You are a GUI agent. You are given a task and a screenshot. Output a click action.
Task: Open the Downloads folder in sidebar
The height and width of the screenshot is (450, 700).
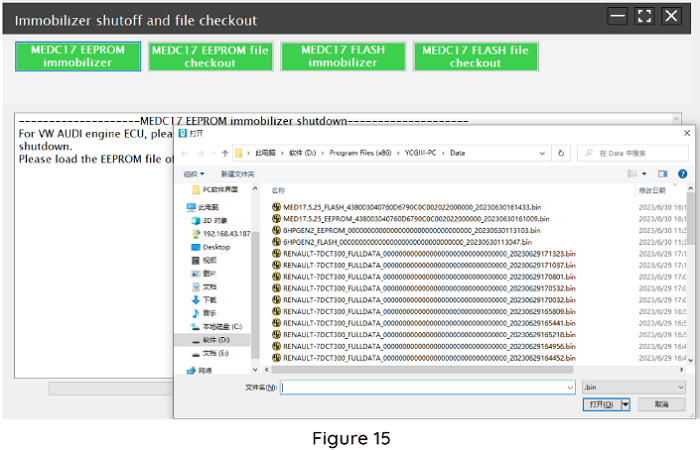[x=209, y=299]
